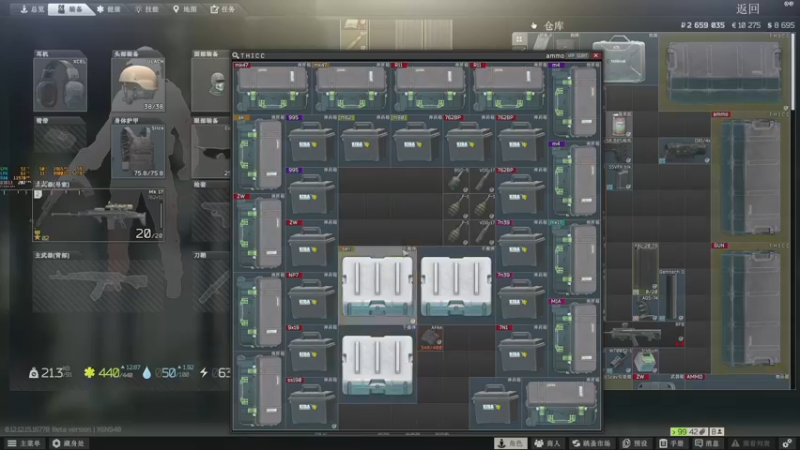
Task: Select the orange ak-tagged tall weapon case
Action: 259,154
